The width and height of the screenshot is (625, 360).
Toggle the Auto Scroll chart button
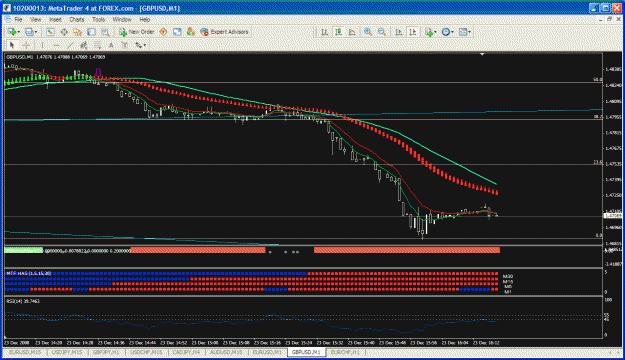pyautogui.click(x=398, y=32)
